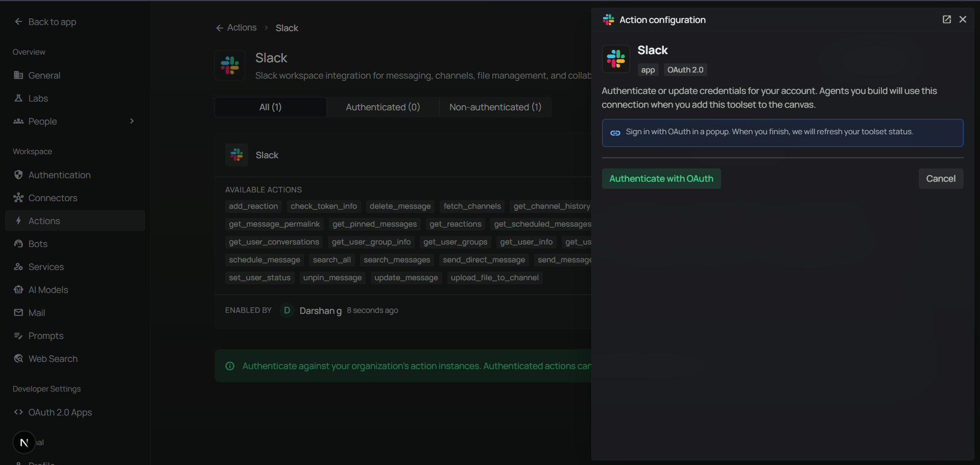Click the Slack breadcrumb text

coord(287,28)
